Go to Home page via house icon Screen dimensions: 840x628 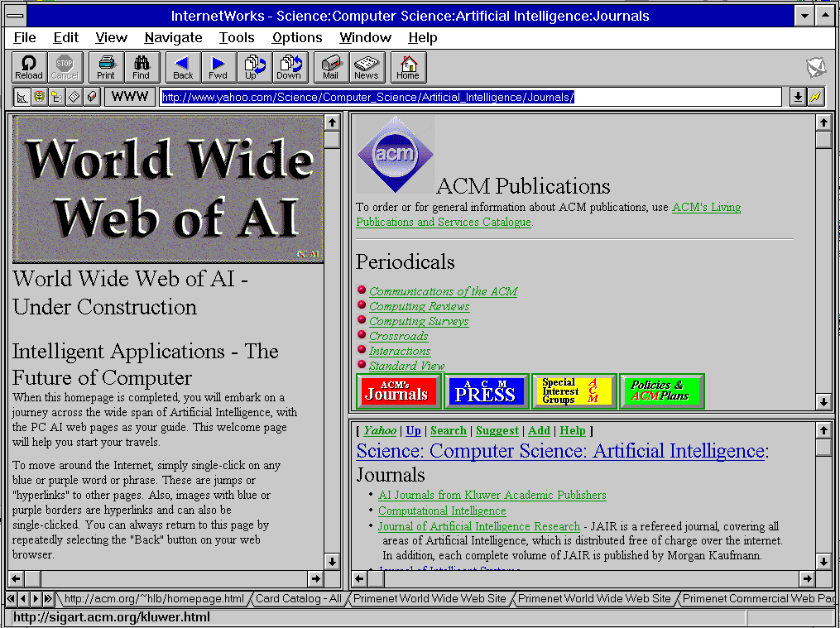click(407, 67)
